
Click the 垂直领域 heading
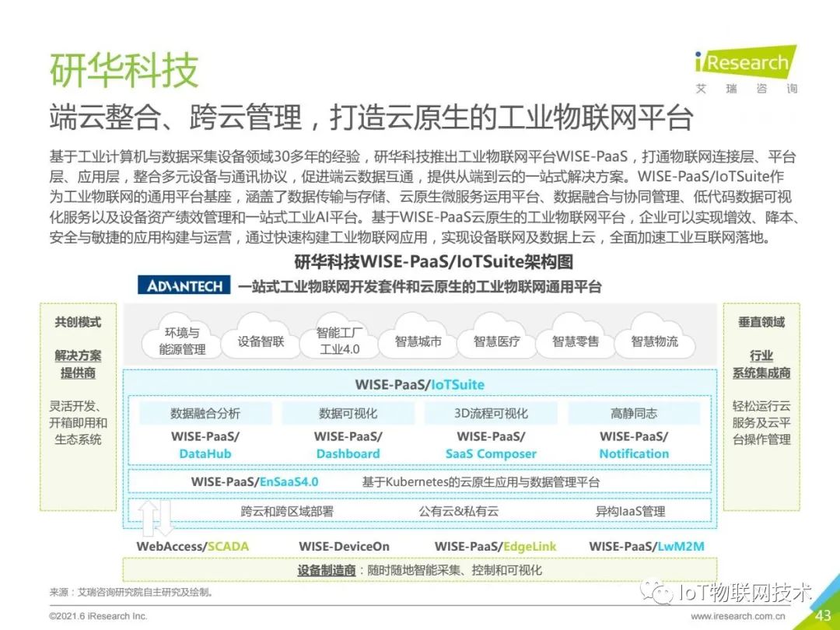pos(761,323)
